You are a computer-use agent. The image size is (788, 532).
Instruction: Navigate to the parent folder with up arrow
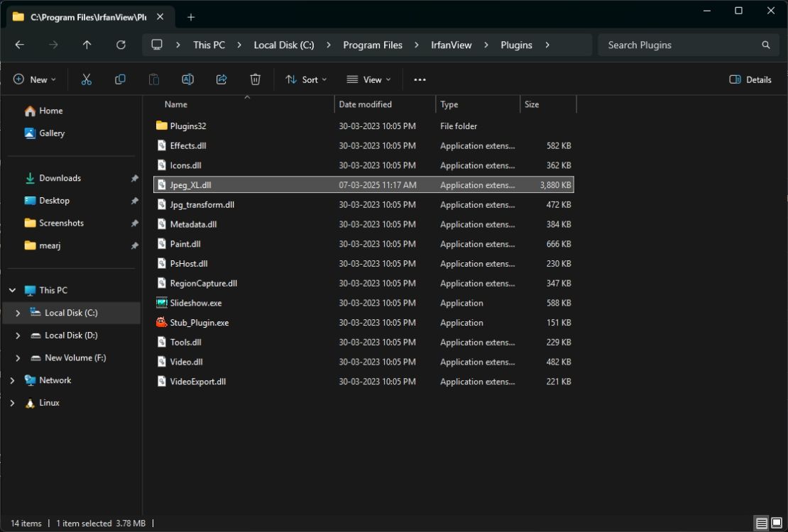(x=87, y=45)
